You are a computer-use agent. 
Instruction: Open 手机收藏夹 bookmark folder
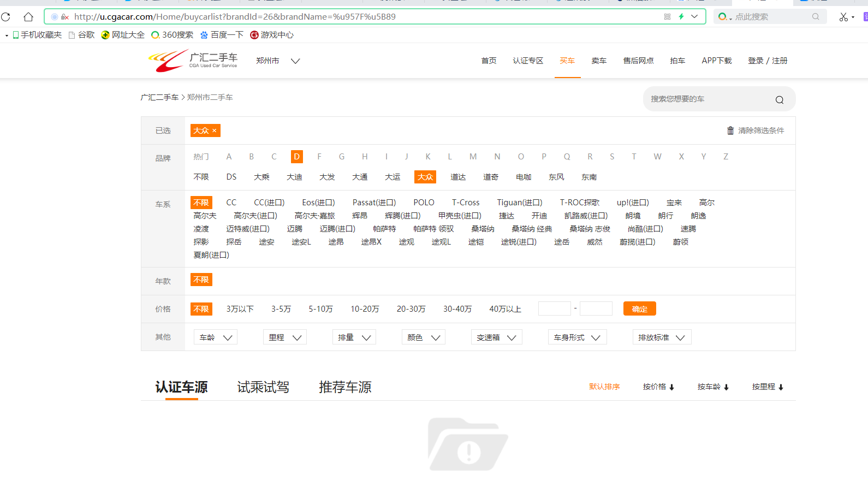pyautogui.click(x=37, y=35)
